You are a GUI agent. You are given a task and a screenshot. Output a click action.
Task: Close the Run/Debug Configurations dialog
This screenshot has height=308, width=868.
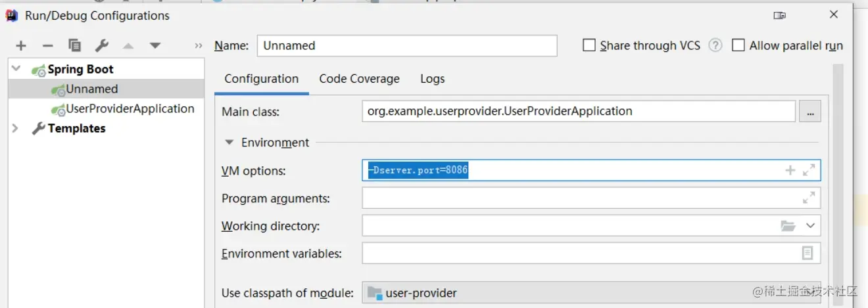(x=834, y=14)
